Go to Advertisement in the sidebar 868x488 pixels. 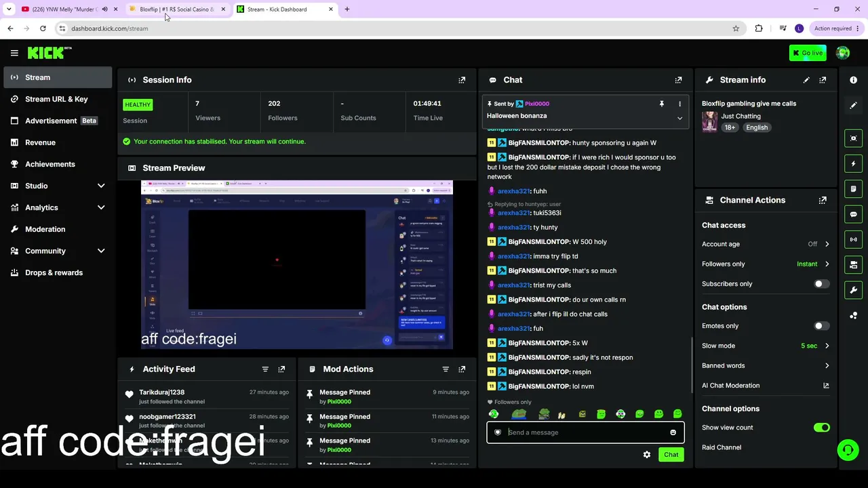(58, 121)
